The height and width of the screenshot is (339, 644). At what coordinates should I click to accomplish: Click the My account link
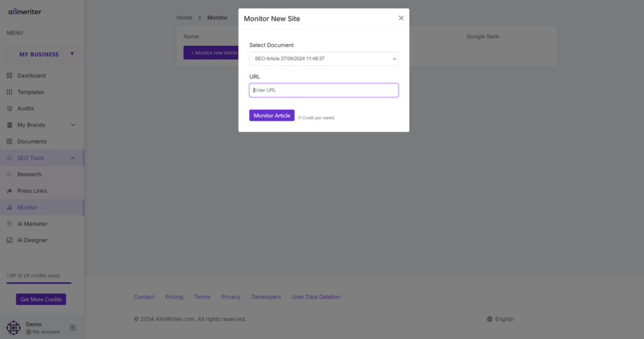pos(46,332)
